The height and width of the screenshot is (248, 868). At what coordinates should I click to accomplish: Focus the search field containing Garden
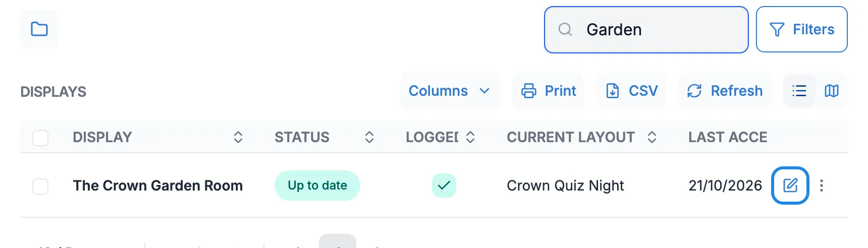pyautogui.click(x=646, y=30)
